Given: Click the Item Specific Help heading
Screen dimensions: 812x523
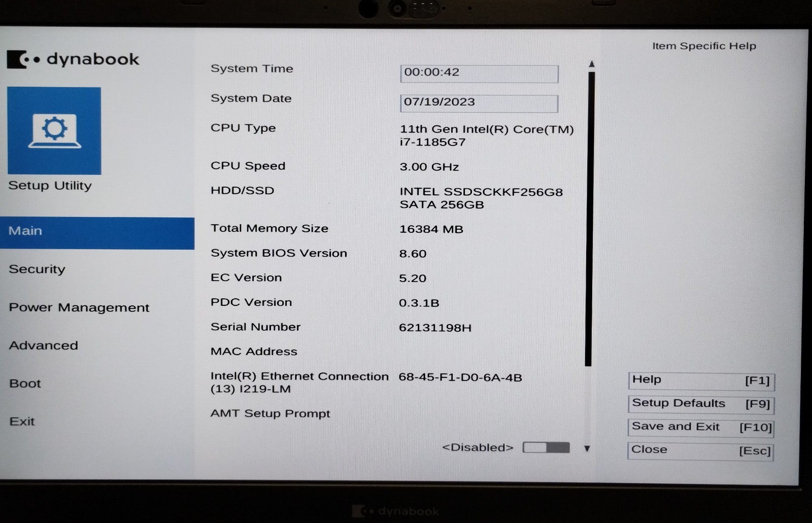Looking at the screenshot, I should click(x=704, y=46).
